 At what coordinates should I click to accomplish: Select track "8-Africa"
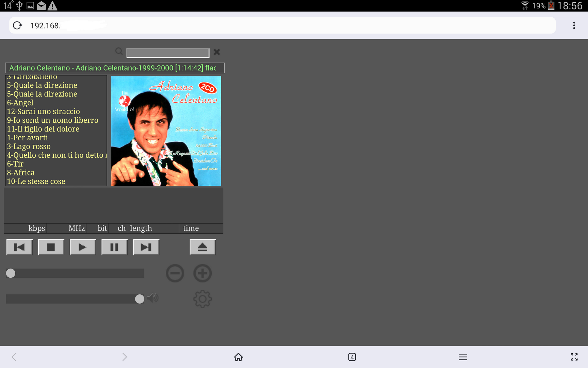(21, 173)
